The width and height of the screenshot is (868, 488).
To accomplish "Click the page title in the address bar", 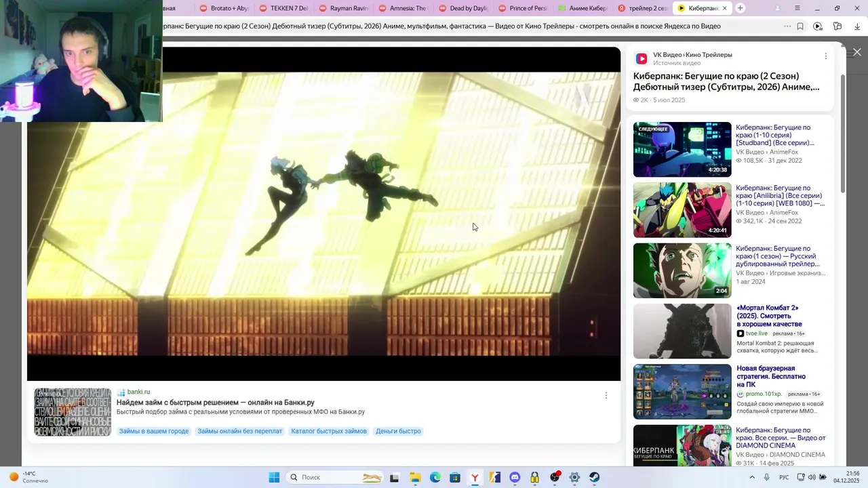I will tap(441, 26).
